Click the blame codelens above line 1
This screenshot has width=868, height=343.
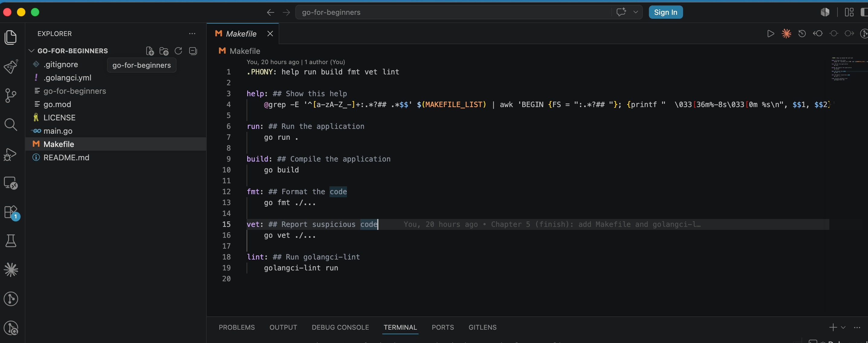click(x=296, y=62)
